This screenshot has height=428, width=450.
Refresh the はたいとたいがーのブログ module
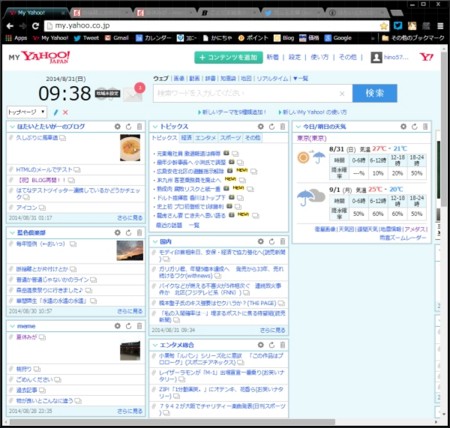[x=129, y=127]
